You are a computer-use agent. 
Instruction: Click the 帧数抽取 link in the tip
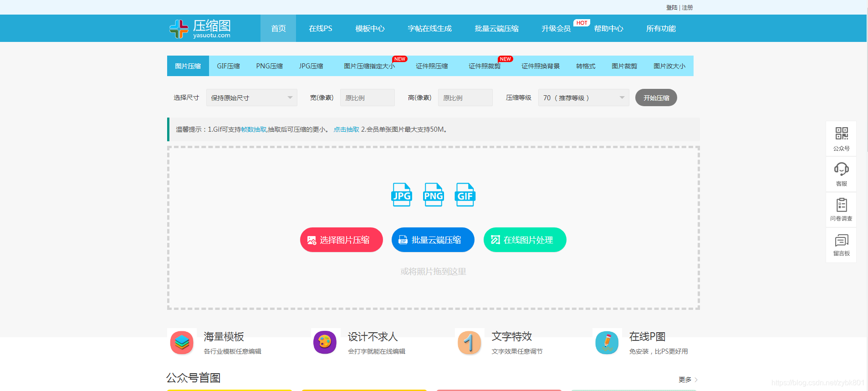coord(254,129)
